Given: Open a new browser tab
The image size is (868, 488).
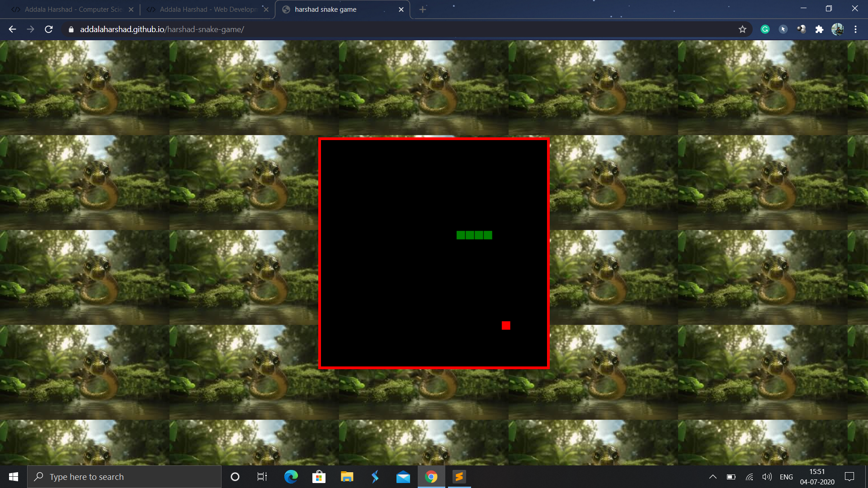Looking at the screenshot, I should point(423,9).
